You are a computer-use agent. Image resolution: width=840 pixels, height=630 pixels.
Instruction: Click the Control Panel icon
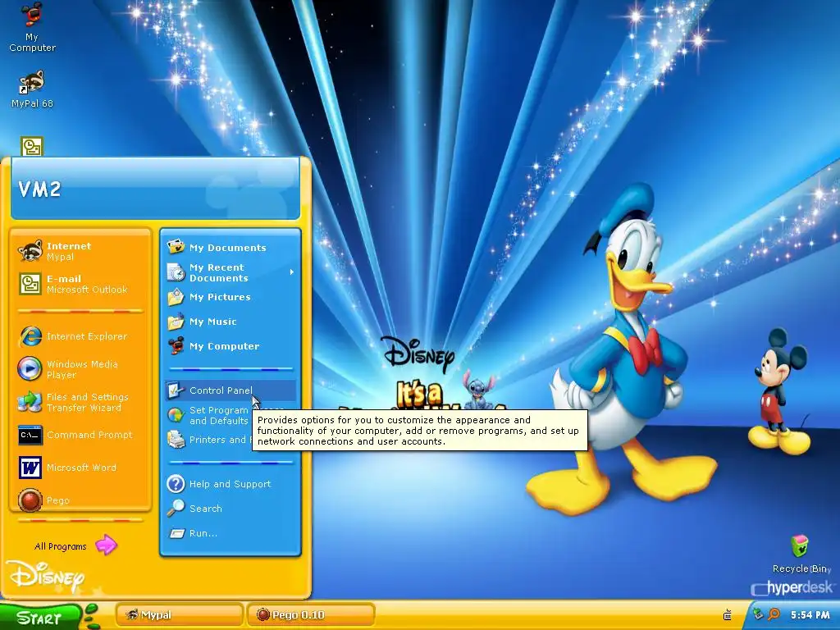click(176, 390)
